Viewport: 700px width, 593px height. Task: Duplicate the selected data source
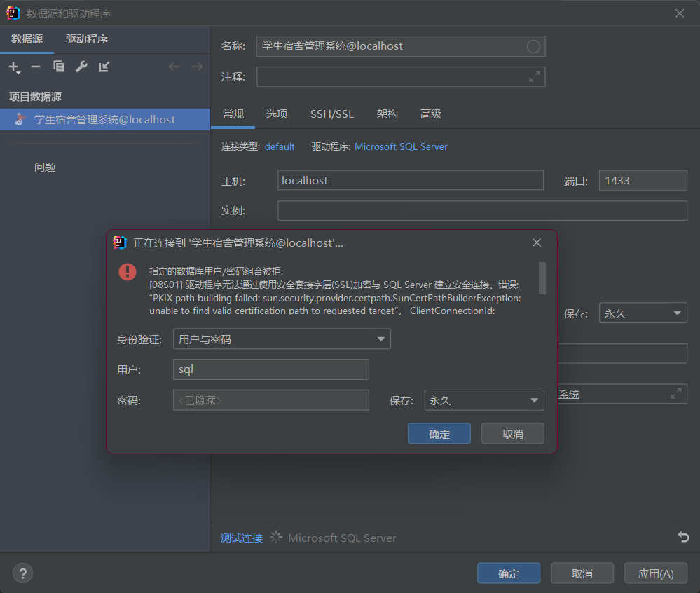point(58,67)
